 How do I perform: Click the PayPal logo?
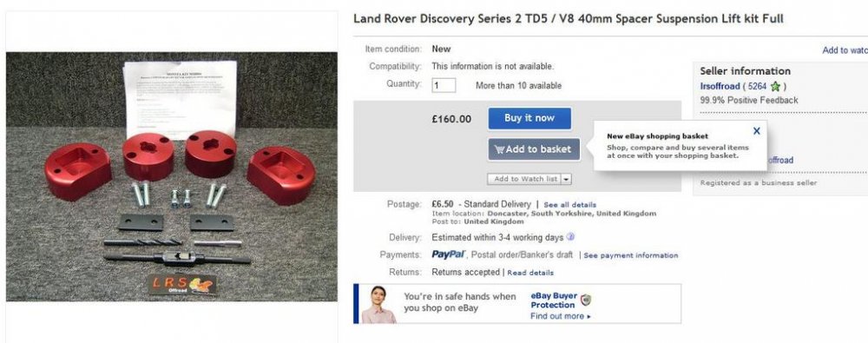(x=449, y=255)
